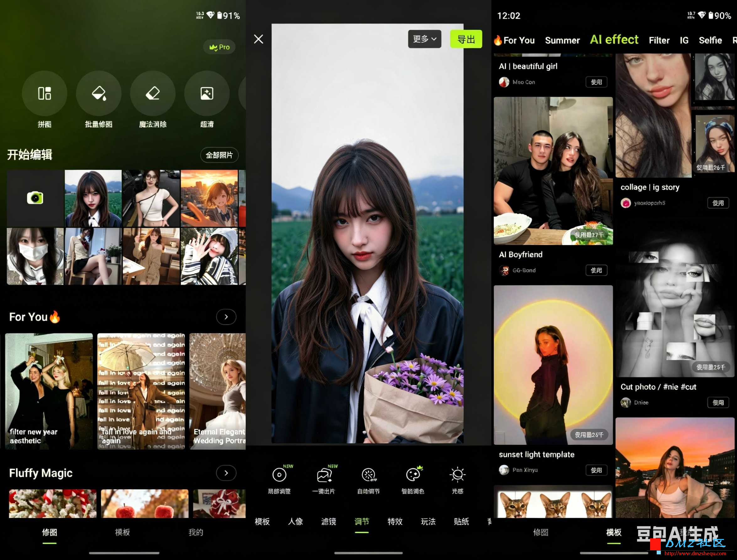Screen dimensions: 737x560
Task: Open the sunset light template thumbnail
Action: (x=553, y=365)
